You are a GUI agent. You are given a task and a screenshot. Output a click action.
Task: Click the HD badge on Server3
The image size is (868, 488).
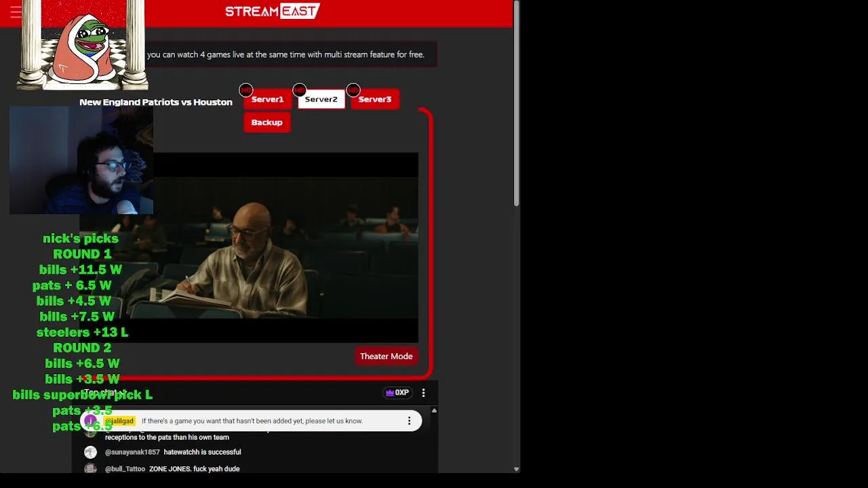(353, 89)
